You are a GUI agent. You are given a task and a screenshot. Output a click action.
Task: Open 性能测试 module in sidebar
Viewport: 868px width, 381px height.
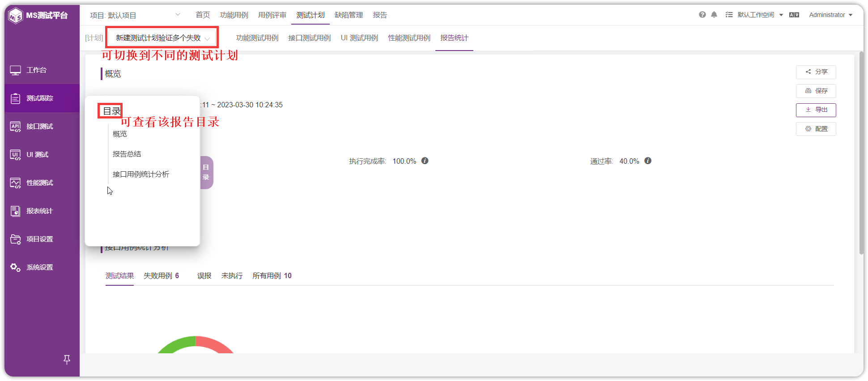pyautogui.click(x=42, y=183)
